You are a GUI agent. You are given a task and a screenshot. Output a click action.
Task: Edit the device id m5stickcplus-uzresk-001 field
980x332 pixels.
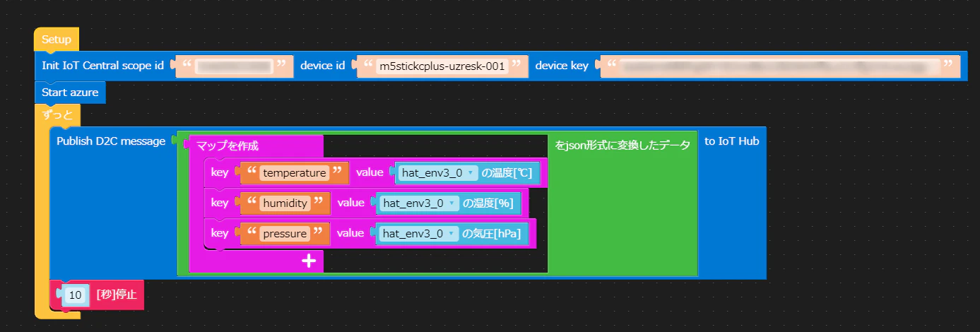coord(442,66)
